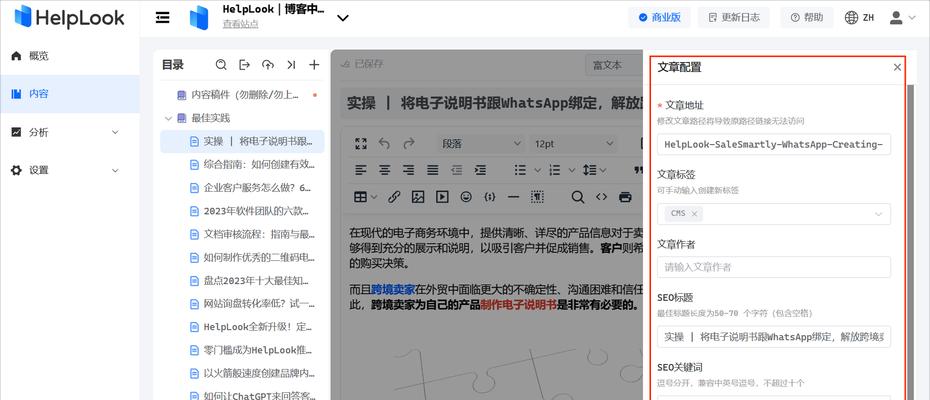This screenshot has width=930, height=400.
Task: Justify the text
Action: coord(433,170)
